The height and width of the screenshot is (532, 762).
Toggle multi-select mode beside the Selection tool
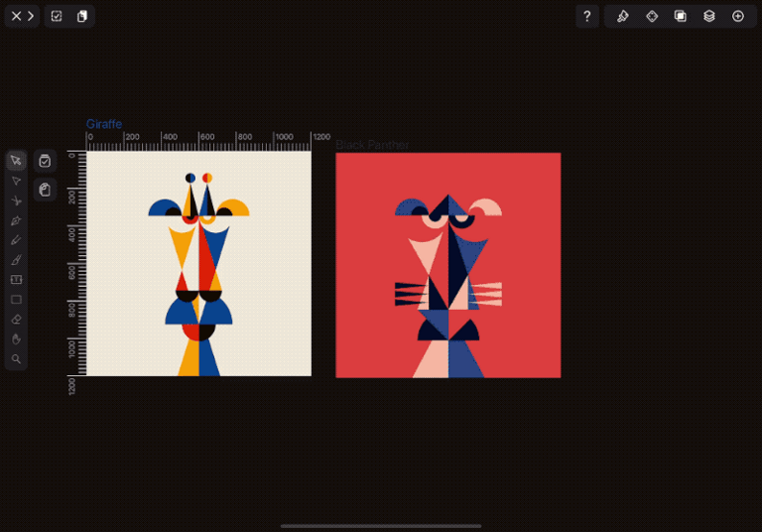(45, 161)
